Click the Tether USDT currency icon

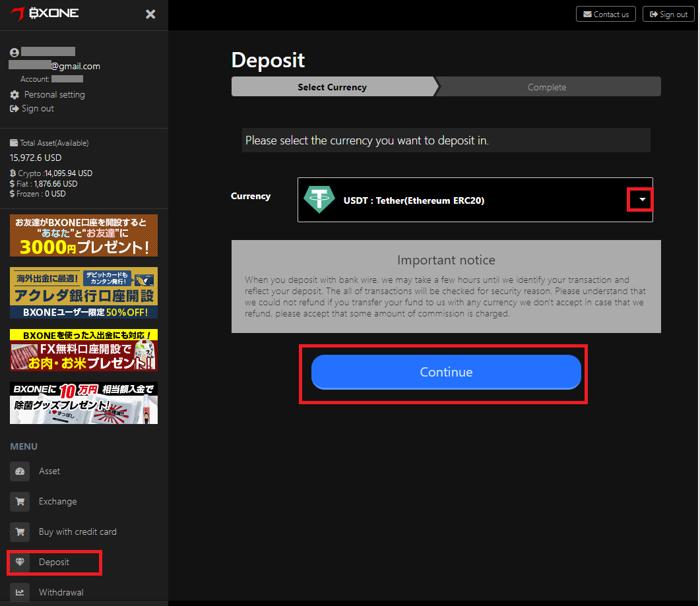(x=319, y=199)
